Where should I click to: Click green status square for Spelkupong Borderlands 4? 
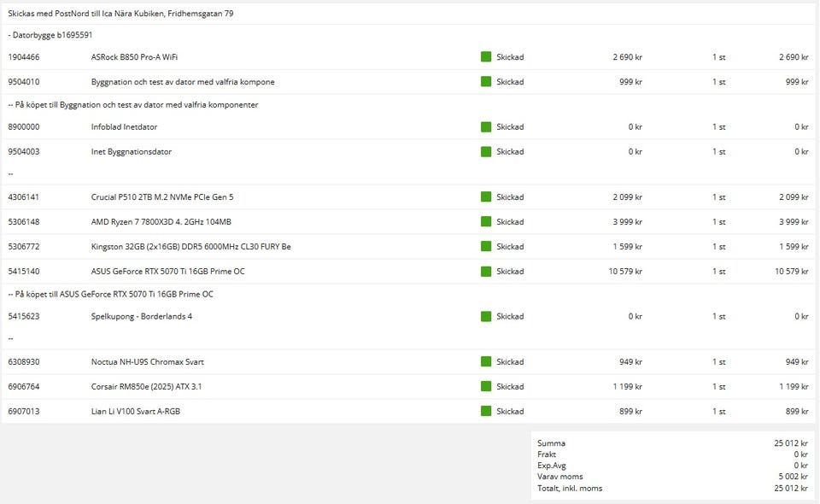click(486, 316)
